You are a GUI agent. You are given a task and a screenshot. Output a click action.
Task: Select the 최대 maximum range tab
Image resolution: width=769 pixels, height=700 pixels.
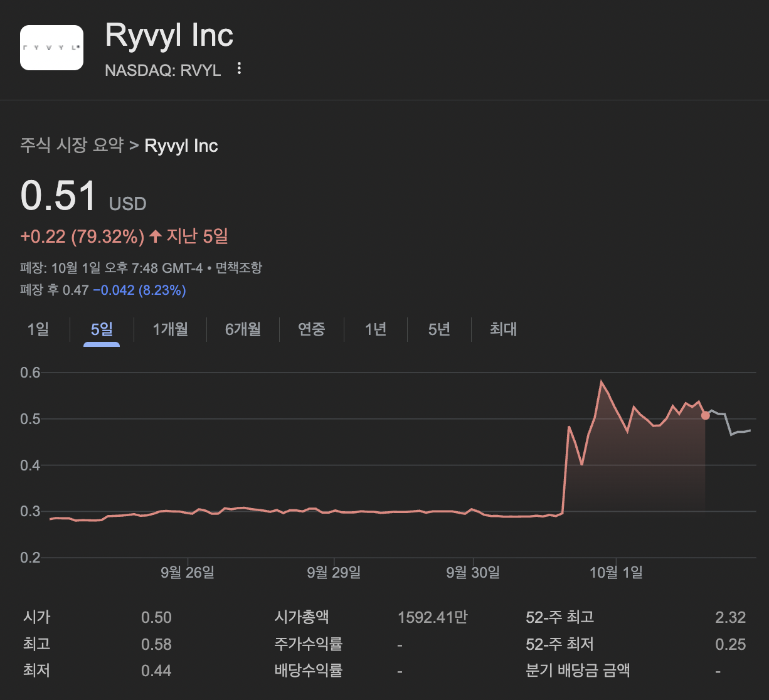(503, 329)
